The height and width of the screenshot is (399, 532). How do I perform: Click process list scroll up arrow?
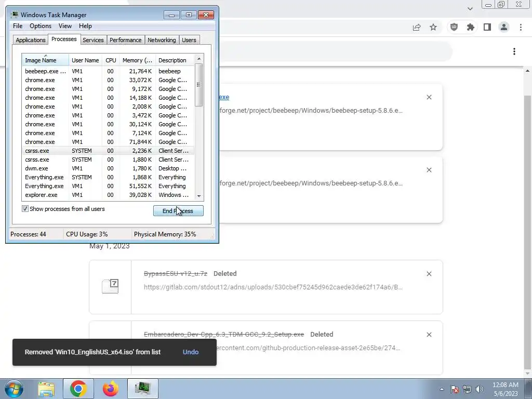pyautogui.click(x=199, y=59)
